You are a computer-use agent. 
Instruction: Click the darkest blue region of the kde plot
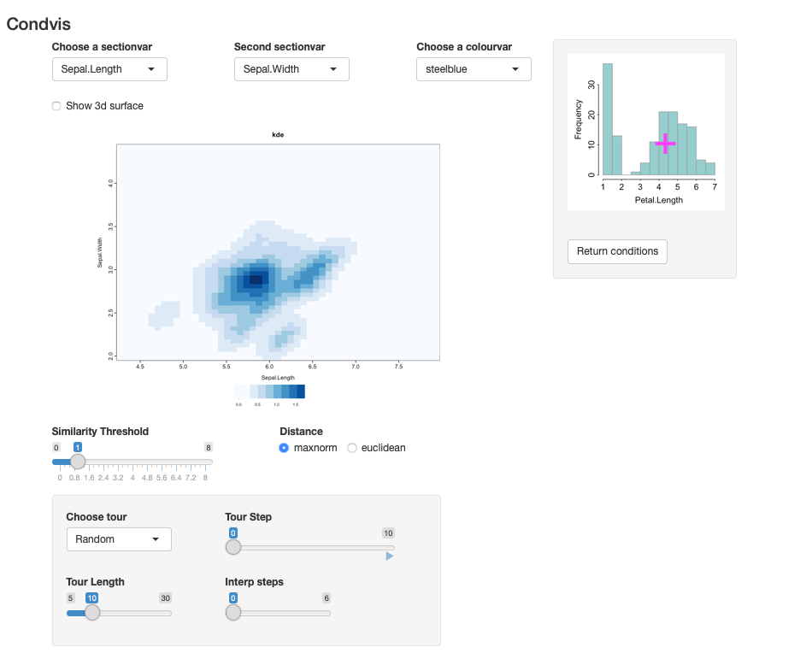coord(254,279)
